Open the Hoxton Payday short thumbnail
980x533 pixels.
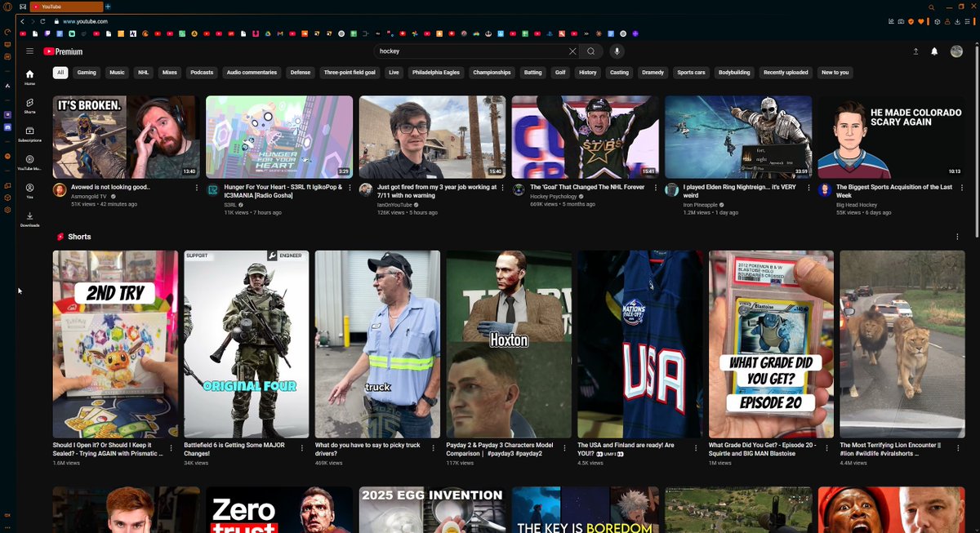509,344
